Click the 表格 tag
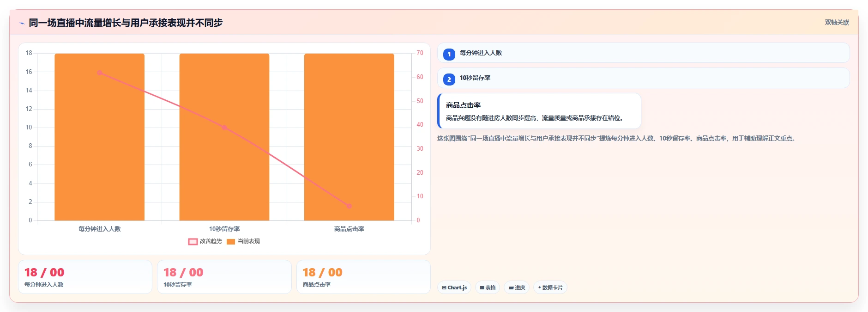Viewport: 868px width, 312px height. point(488,288)
